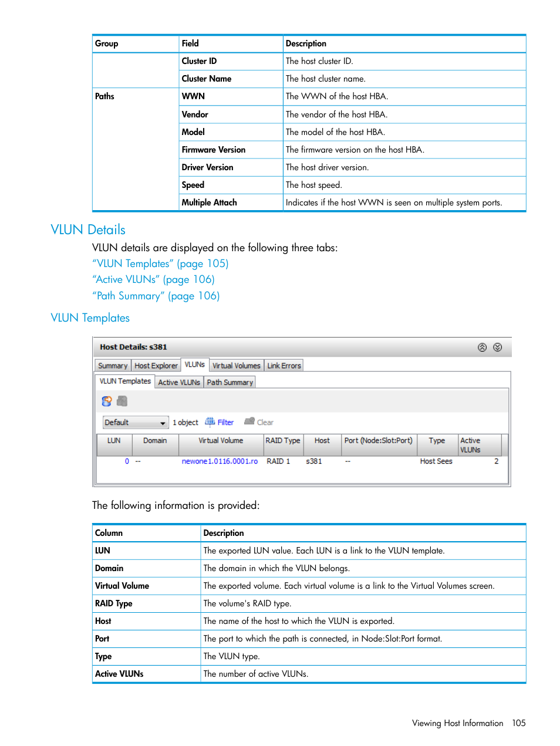Click the grayed export icon beside refresh
This screenshot has height=746, width=560.
122,401
